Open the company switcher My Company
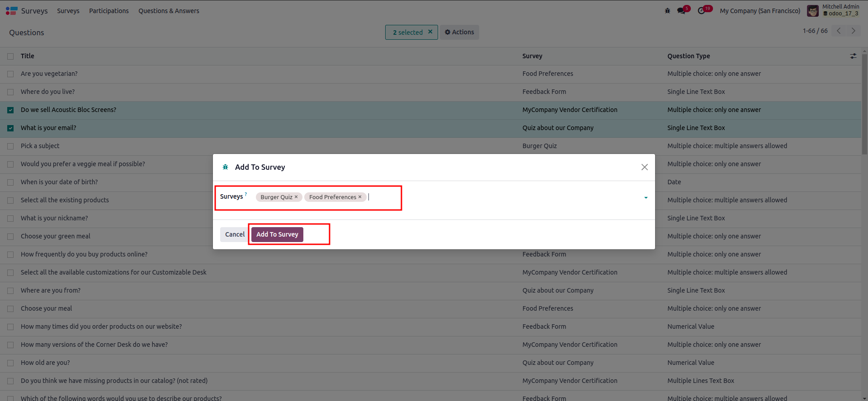 [759, 11]
